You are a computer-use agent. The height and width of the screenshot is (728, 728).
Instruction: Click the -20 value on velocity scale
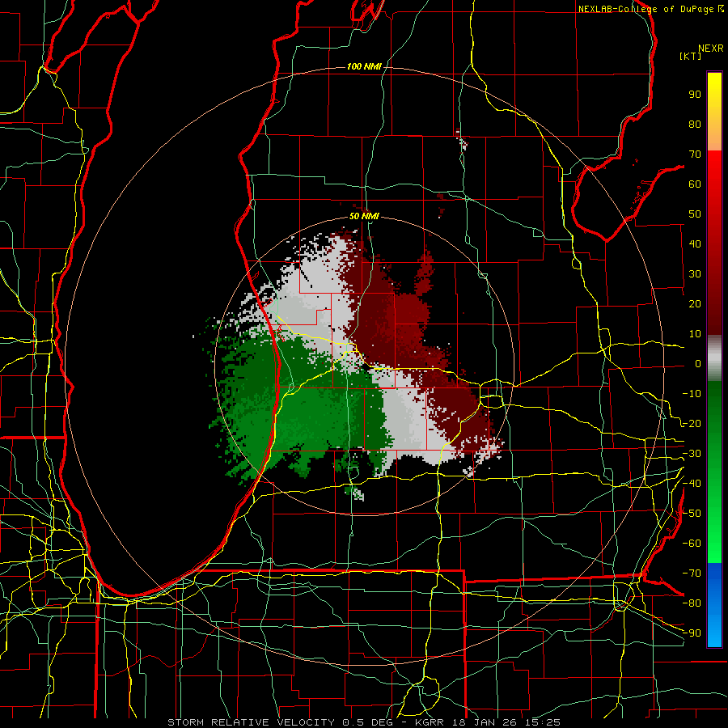click(692, 424)
